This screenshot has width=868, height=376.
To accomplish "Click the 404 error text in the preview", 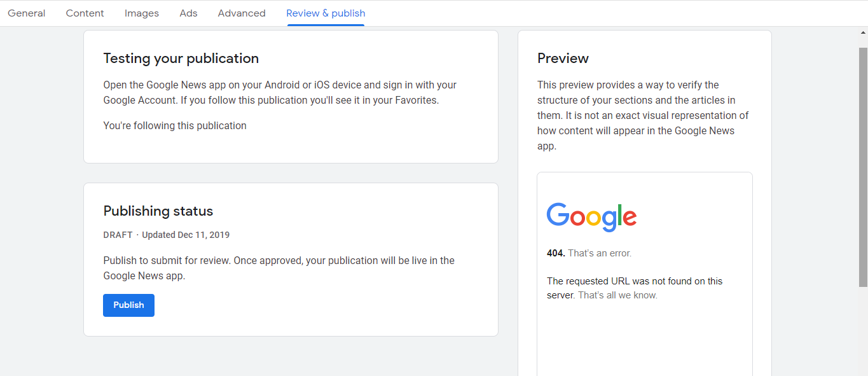I will 589,253.
